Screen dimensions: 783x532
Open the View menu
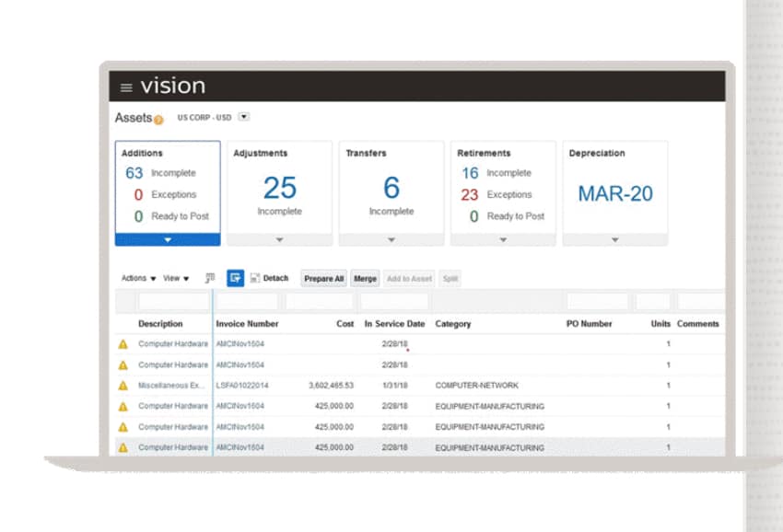pyautogui.click(x=176, y=278)
